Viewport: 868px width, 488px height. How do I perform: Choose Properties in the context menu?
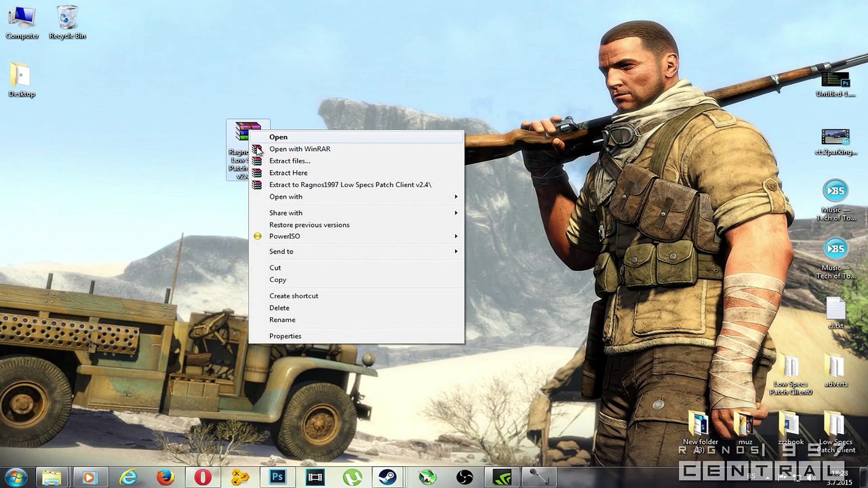pos(357,336)
